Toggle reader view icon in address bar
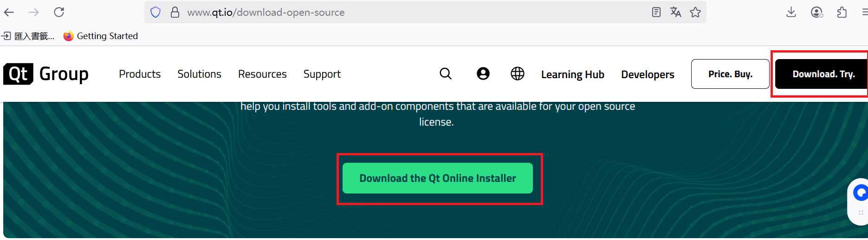Image resolution: width=868 pixels, height=240 pixels. click(x=656, y=12)
